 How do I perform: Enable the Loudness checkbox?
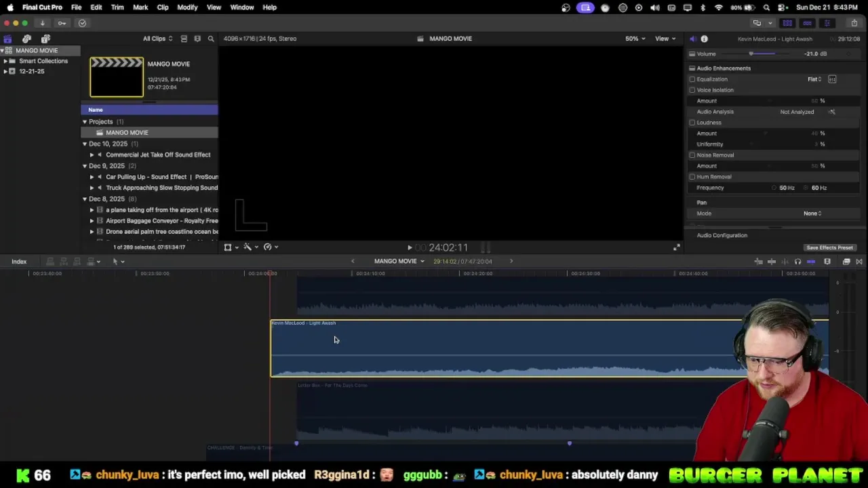click(x=692, y=123)
